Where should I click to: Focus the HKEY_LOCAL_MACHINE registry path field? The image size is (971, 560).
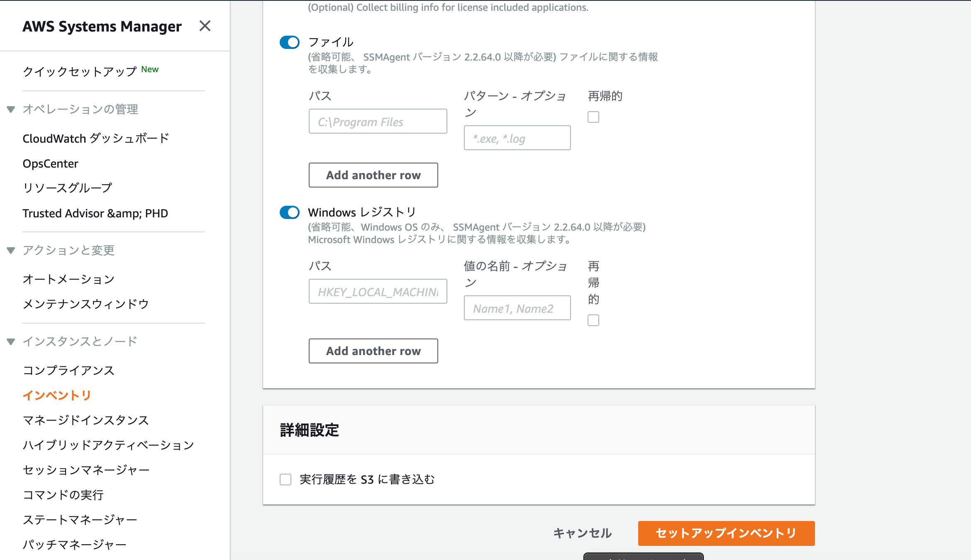pos(378,291)
